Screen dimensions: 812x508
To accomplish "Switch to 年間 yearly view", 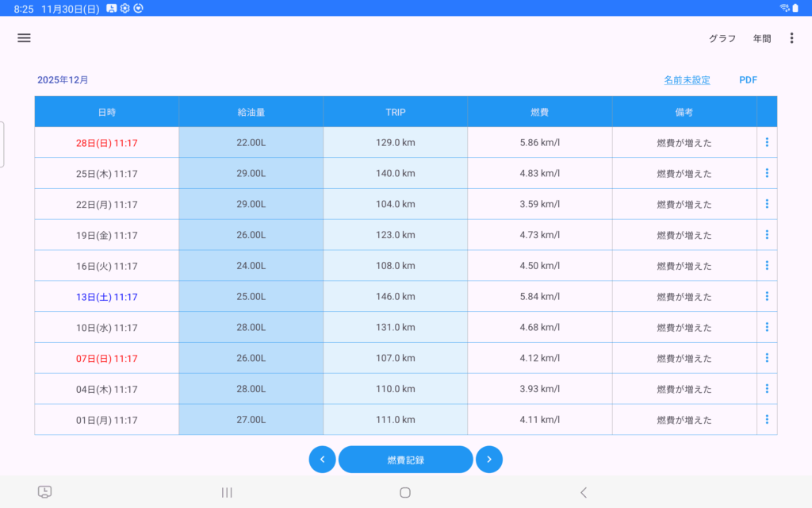I will point(761,39).
